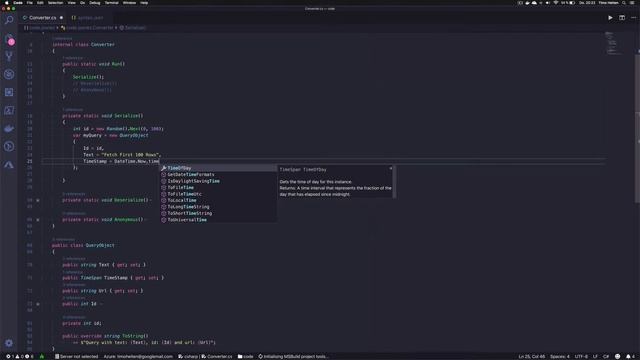Select ToFileTimeUtc suggestion
This screenshot has width=640, height=360.
click(x=218, y=194)
